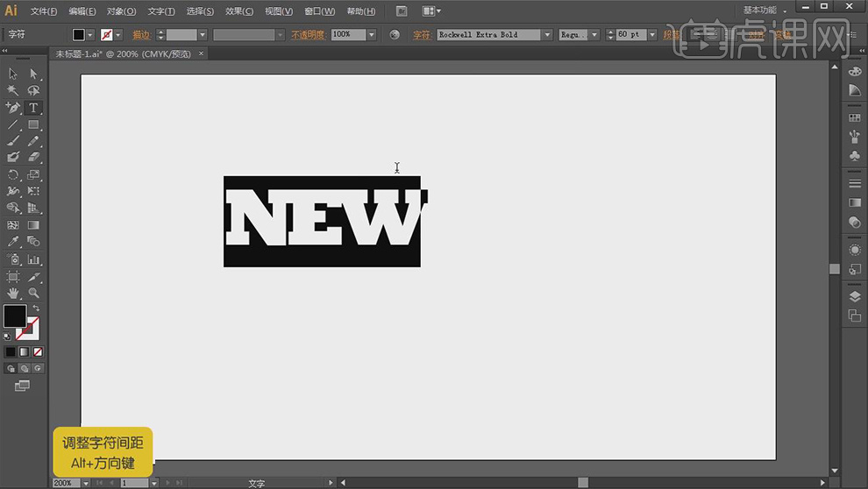Open the Layers panel icon
This screenshot has width=868, height=489.
855,297
